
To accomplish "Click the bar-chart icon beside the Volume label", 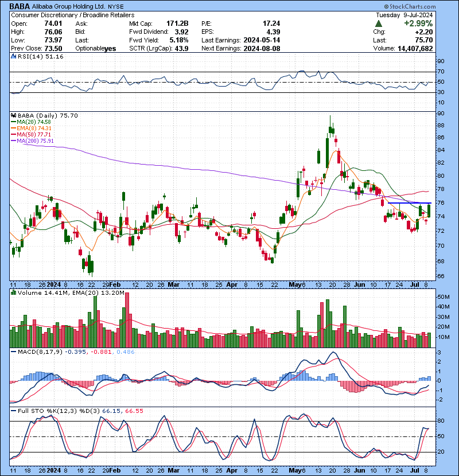I will coord(13,292).
